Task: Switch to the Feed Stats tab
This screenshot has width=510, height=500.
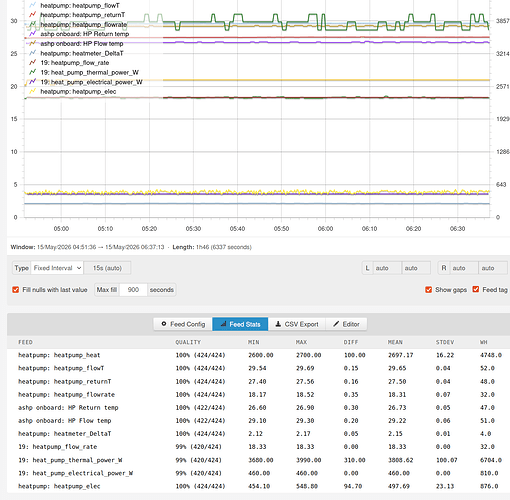Action: pos(240,324)
